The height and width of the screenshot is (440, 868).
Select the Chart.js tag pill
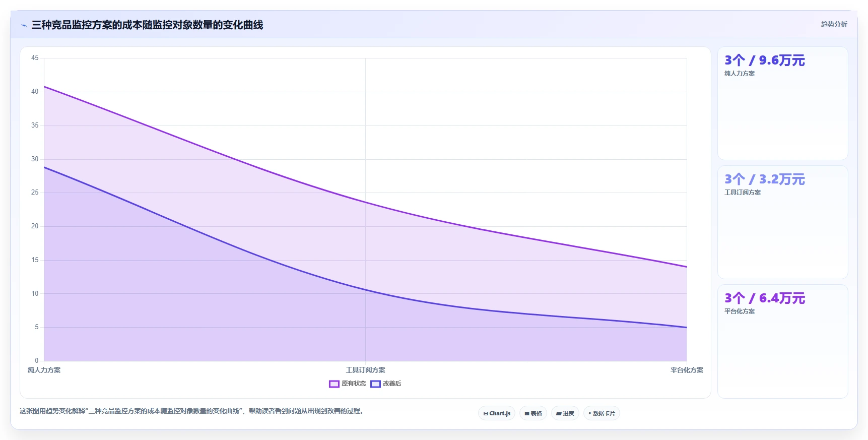tap(497, 413)
